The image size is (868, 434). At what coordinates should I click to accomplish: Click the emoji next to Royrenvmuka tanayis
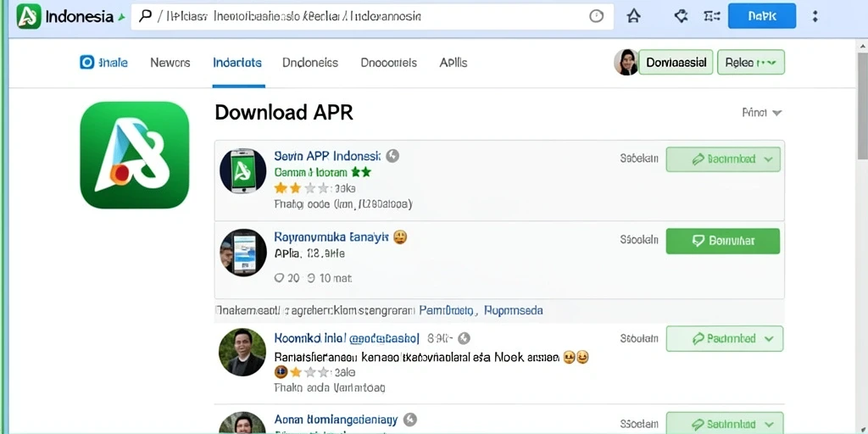tap(400, 237)
